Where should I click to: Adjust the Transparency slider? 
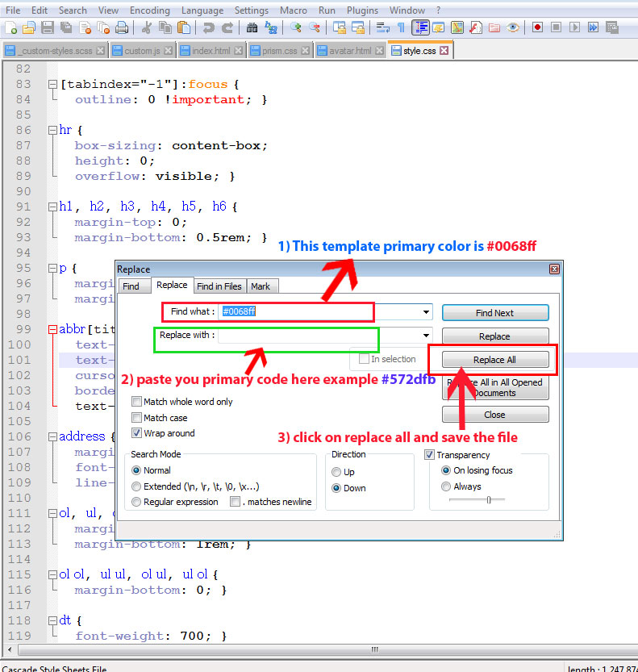tap(489, 500)
